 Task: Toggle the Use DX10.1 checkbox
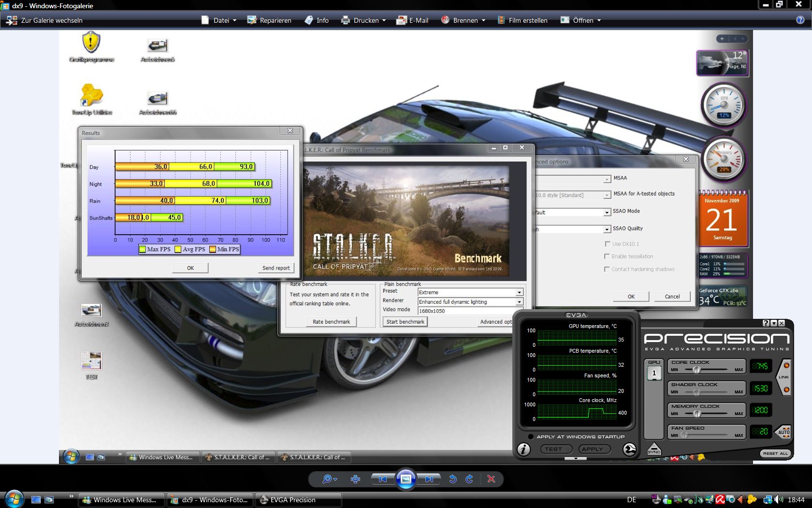[x=607, y=244]
